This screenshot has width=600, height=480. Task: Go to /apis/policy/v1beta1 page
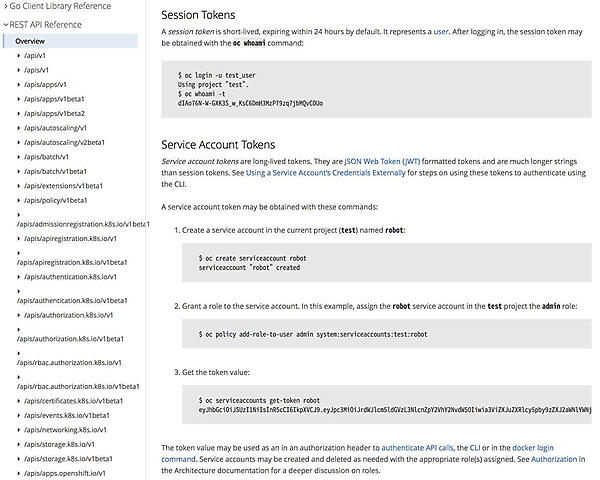point(55,200)
